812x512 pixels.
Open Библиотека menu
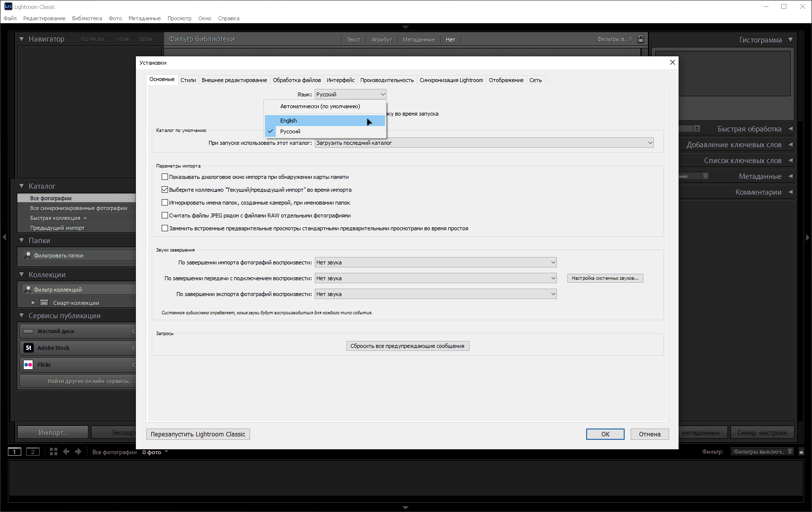(x=87, y=18)
